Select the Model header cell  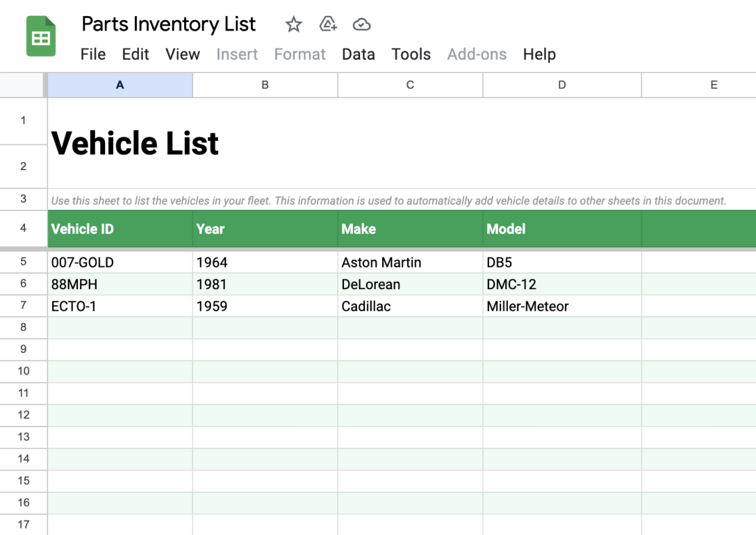click(562, 229)
